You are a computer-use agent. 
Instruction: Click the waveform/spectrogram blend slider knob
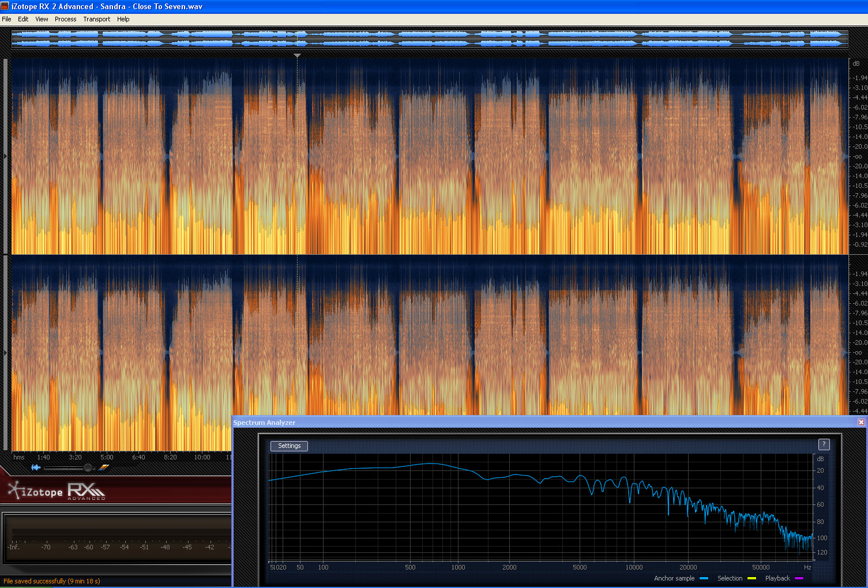point(88,468)
